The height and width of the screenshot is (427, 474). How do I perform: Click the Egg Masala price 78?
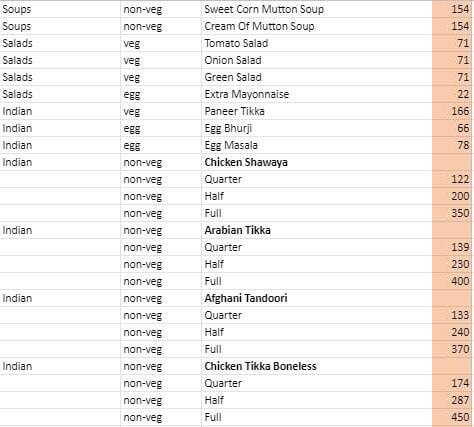click(452, 145)
